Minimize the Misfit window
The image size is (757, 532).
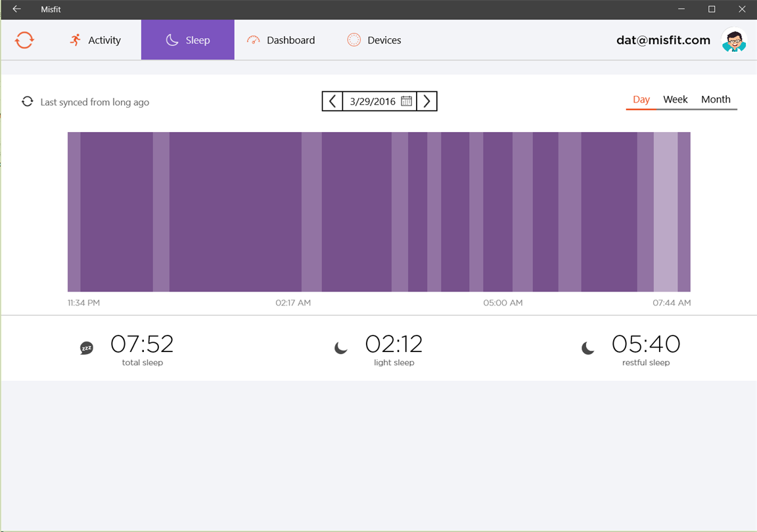[x=681, y=9]
